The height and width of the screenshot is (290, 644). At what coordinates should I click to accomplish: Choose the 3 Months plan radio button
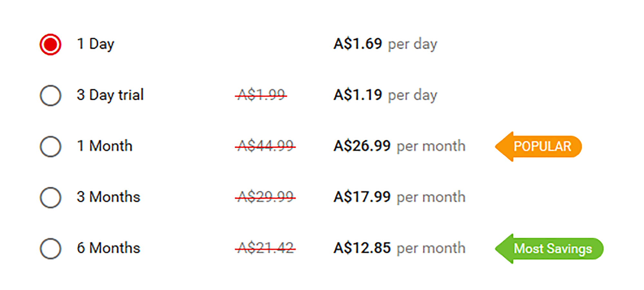51,197
